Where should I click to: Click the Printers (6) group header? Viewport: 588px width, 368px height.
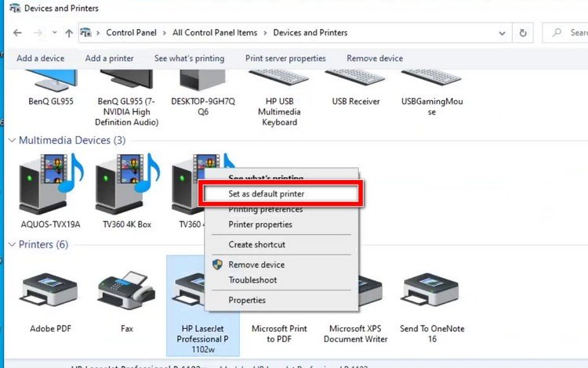pos(43,244)
